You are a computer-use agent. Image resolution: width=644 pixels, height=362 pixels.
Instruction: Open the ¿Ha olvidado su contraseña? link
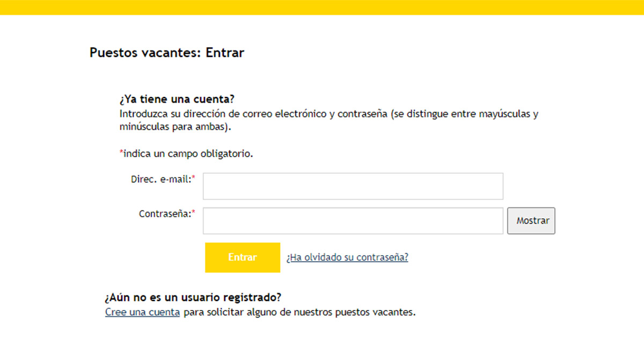coord(347,257)
